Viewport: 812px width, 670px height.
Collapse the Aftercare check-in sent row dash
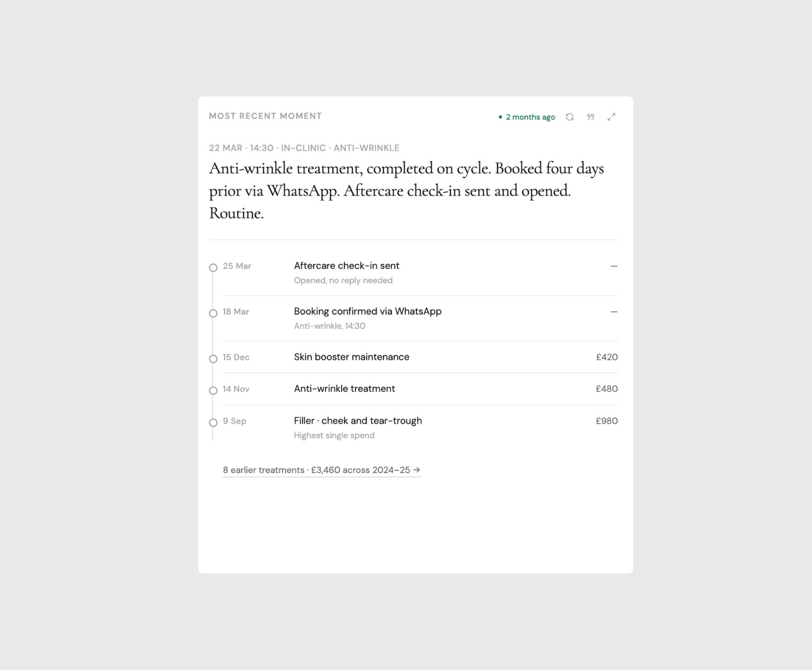pyautogui.click(x=614, y=266)
